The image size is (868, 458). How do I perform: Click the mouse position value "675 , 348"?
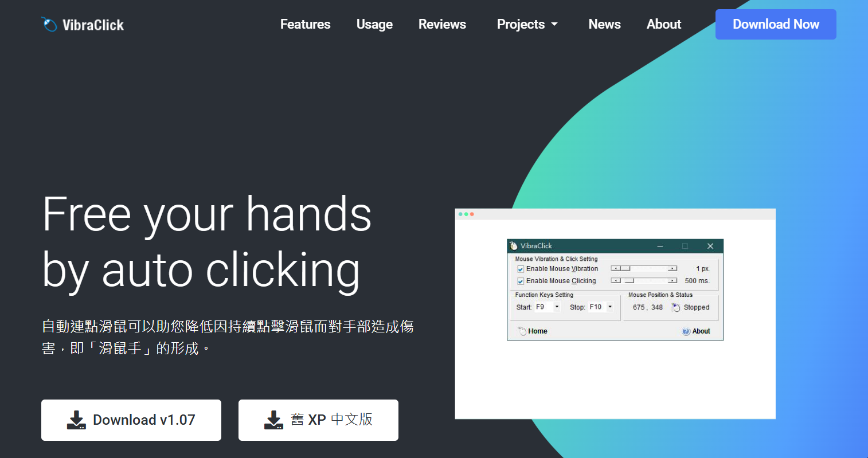pos(648,307)
